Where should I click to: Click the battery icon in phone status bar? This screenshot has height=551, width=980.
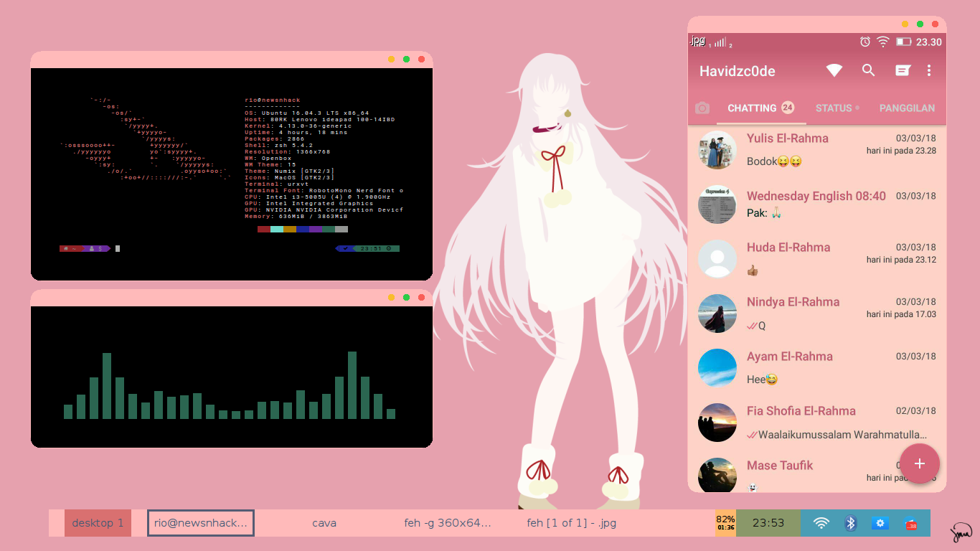coord(903,42)
